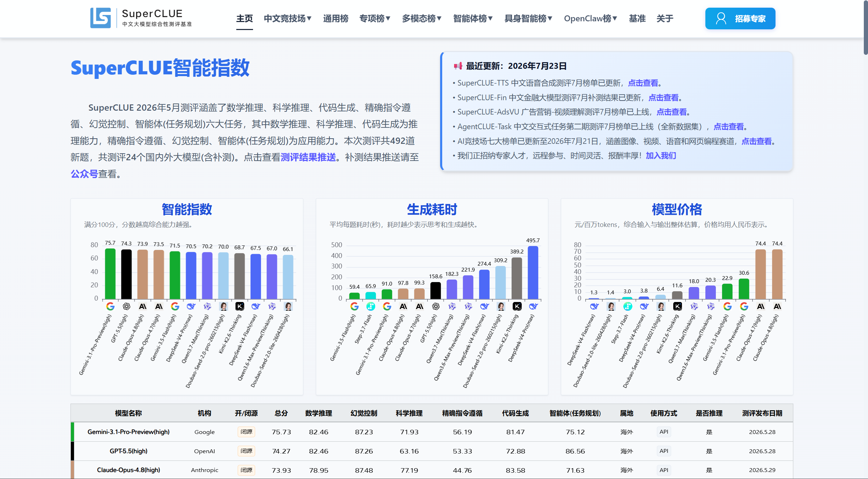Click the page vertical scrollbar
Viewport: 868px width, 479px height.
(x=866, y=27)
